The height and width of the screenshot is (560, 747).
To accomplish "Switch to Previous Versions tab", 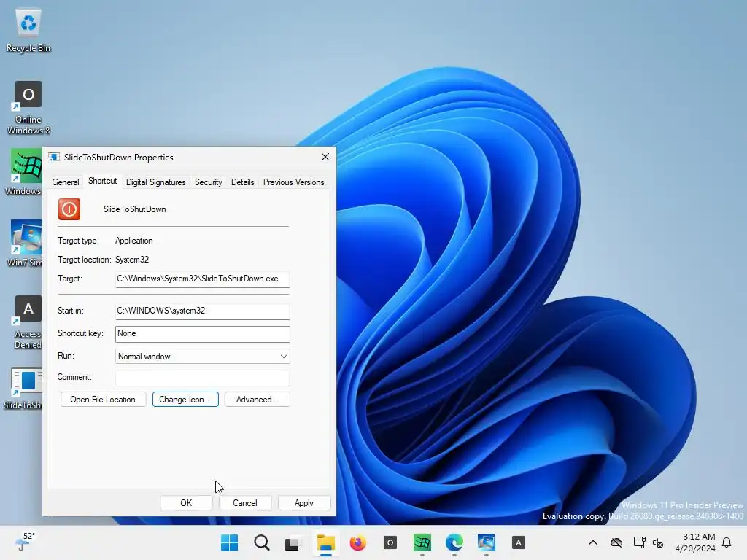I will [293, 182].
